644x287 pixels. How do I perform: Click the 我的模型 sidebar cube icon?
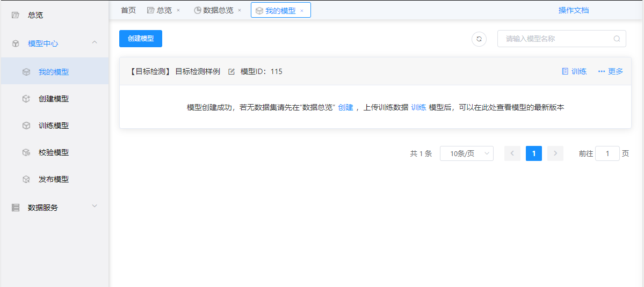click(26, 72)
